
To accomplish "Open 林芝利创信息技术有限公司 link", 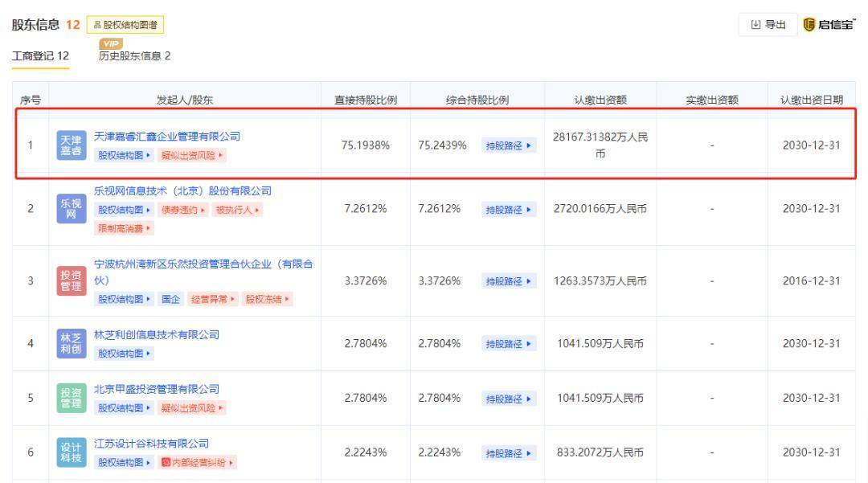I will [157, 335].
